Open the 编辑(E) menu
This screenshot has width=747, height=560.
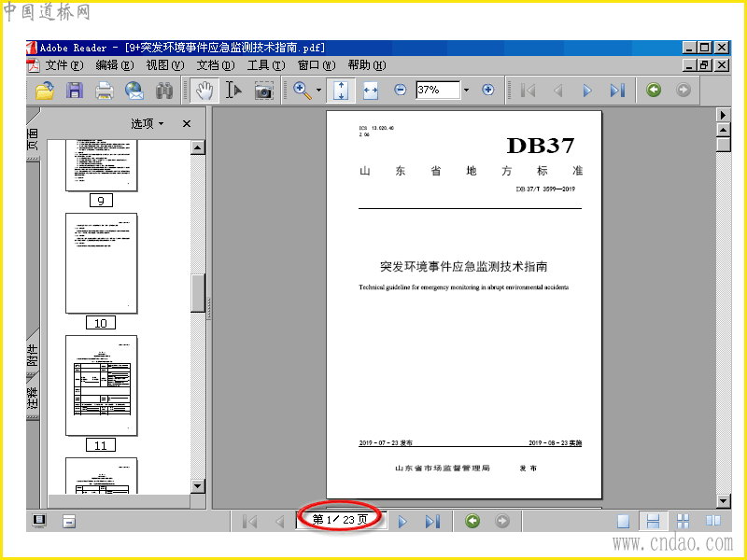[x=114, y=65]
